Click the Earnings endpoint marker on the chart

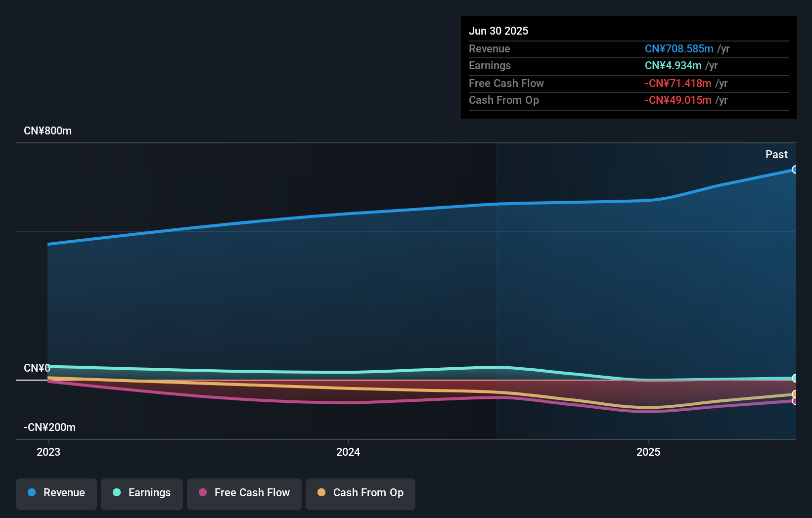tap(795, 378)
